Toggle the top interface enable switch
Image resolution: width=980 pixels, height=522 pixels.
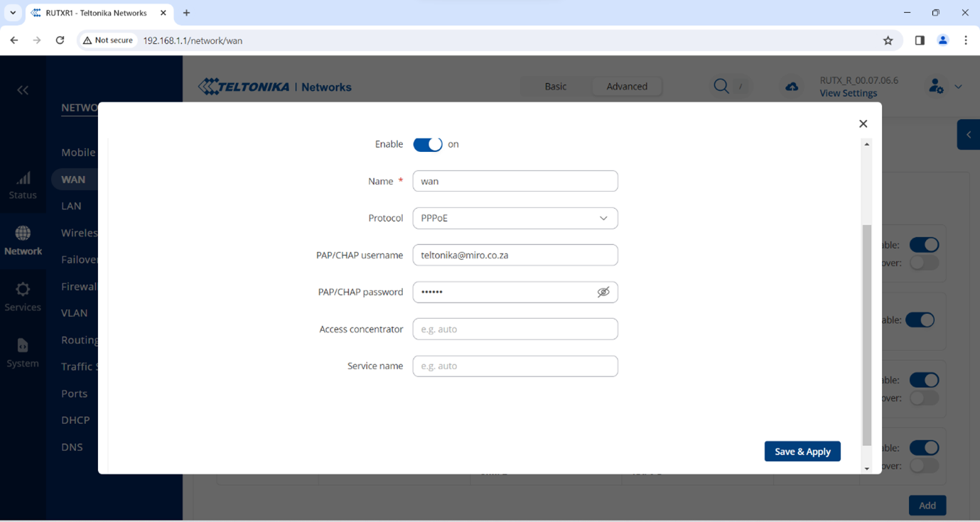coord(924,245)
